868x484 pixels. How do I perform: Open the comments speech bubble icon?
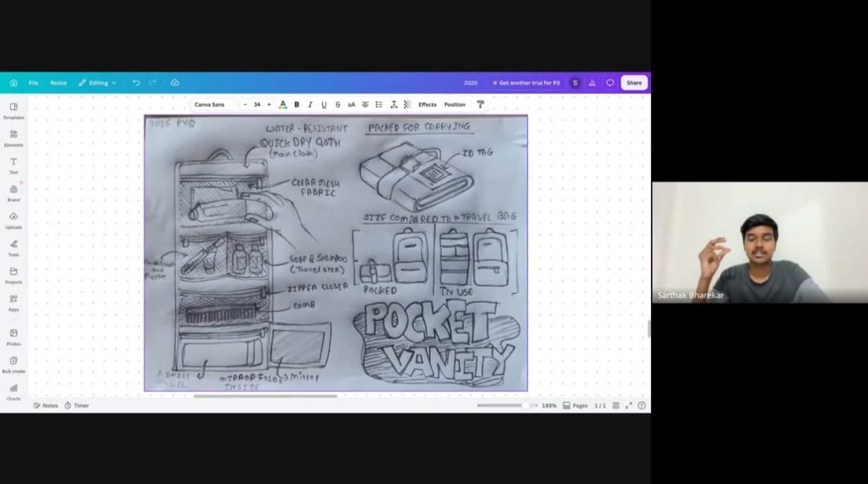tap(610, 83)
